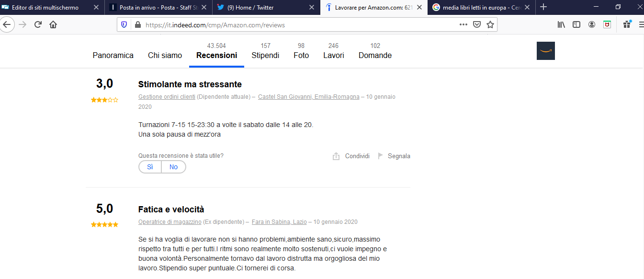Close the media libri letti tab
Screen dimensions: 644x279
pyautogui.click(x=527, y=8)
